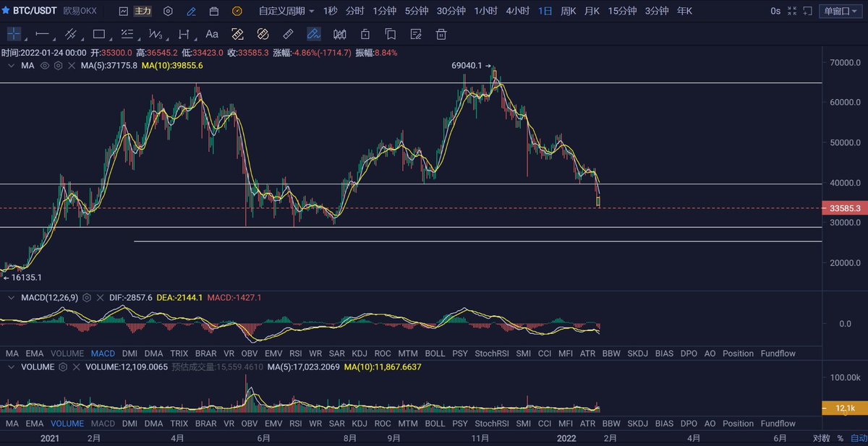The width and height of the screenshot is (868, 446).
Task: Open MA indicator settings hexagon
Action: (57, 65)
